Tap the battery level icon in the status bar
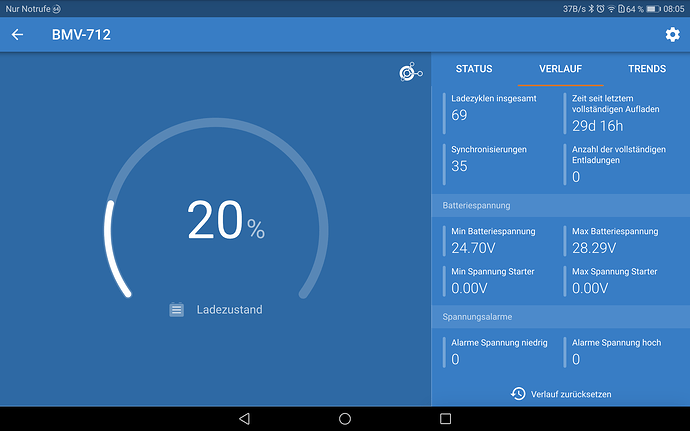The height and width of the screenshot is (431, 690). 653,9
